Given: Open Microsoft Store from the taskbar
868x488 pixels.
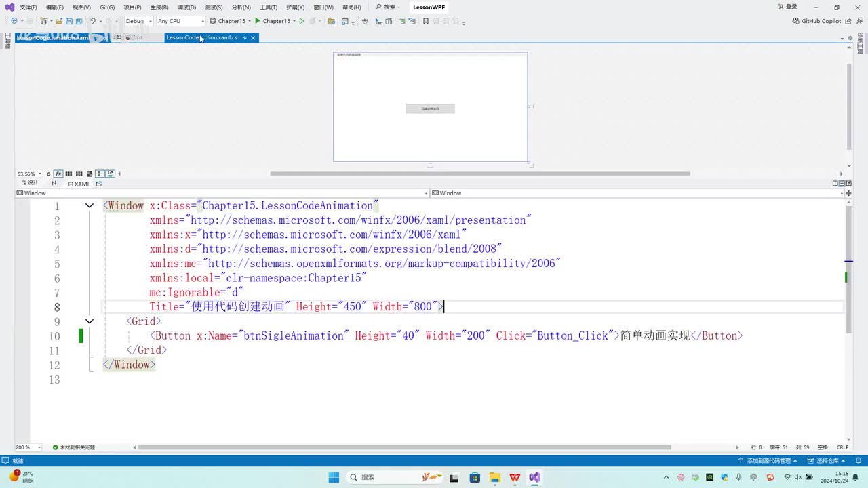Looking at the screenshot, I should click(475, 477).
